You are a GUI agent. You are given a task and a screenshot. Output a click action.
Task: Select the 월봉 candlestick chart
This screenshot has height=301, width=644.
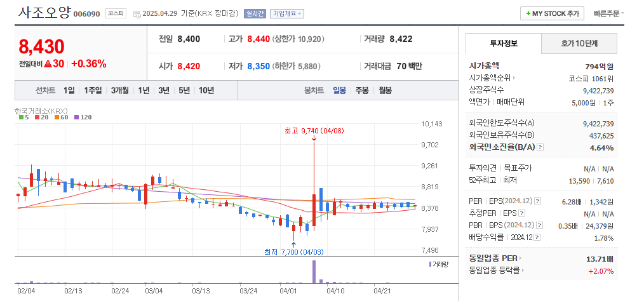coord(385,90)
